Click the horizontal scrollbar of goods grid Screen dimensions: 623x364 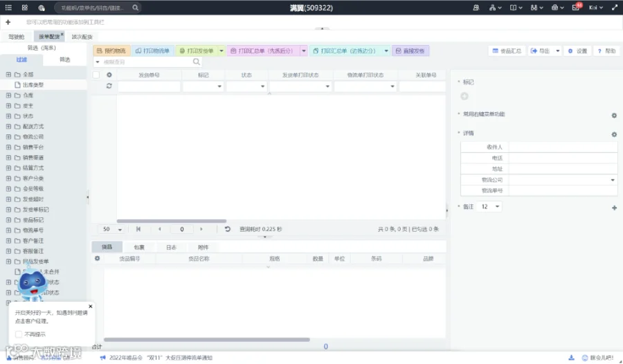tap(206, 340)
